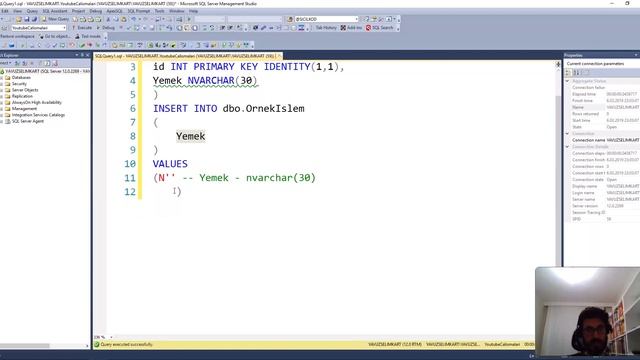The image size is (640, 360).
Task: Click Restore workspace
Action: (17, 36)
